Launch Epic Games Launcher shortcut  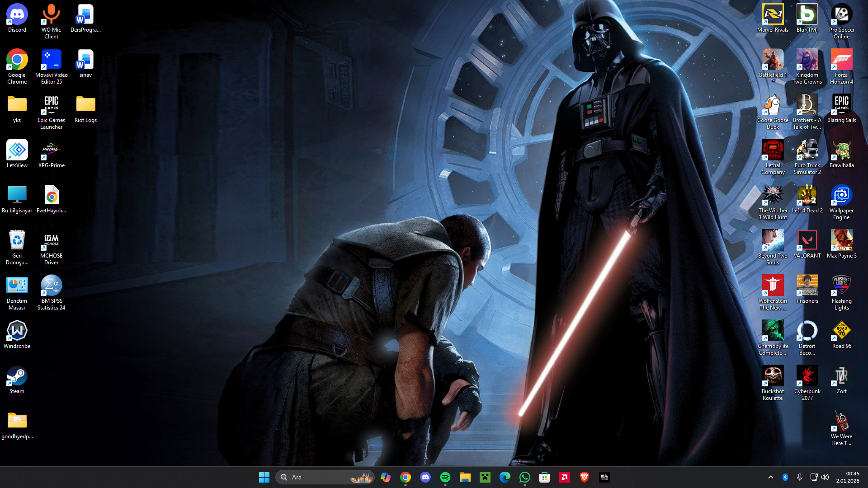tap(51, 112)
